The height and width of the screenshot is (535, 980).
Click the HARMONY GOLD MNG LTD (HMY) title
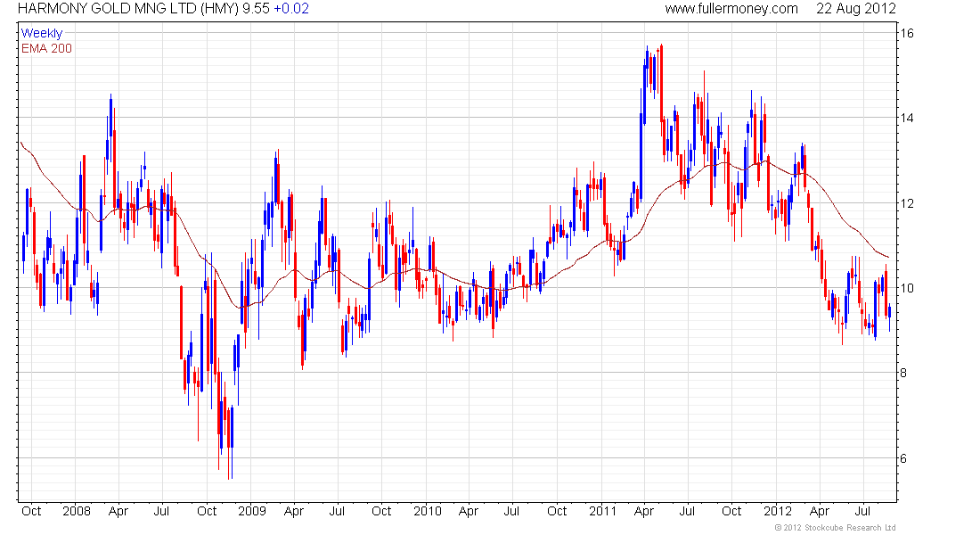click(x=127, y=9)
